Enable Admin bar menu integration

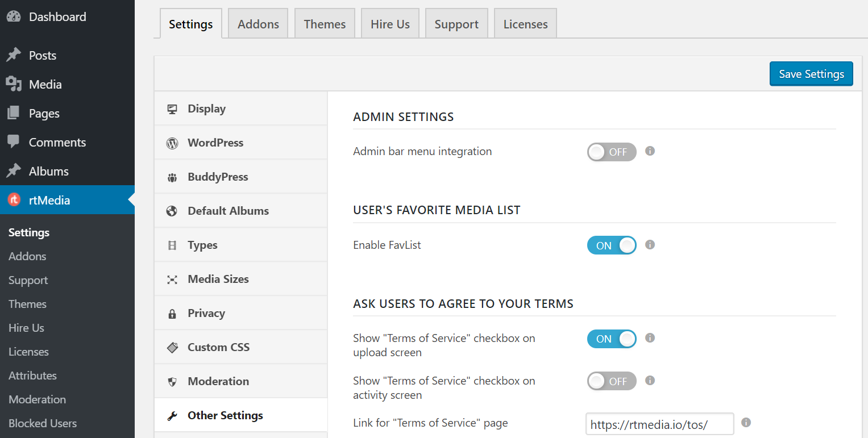(612, 152)
